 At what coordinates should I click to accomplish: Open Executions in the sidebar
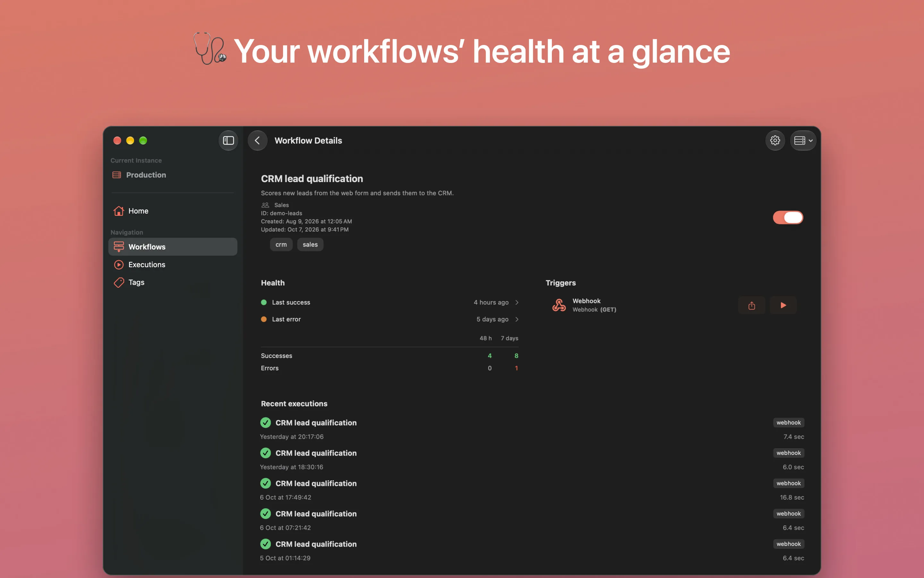pyautogui.click(x=173, y=265)
